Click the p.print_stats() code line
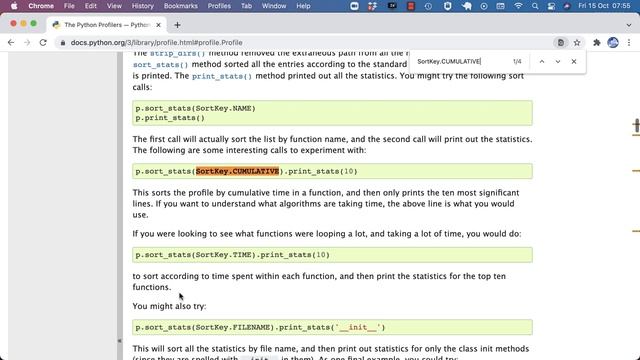This screenshot has width=640, height=360. point(170,118)
